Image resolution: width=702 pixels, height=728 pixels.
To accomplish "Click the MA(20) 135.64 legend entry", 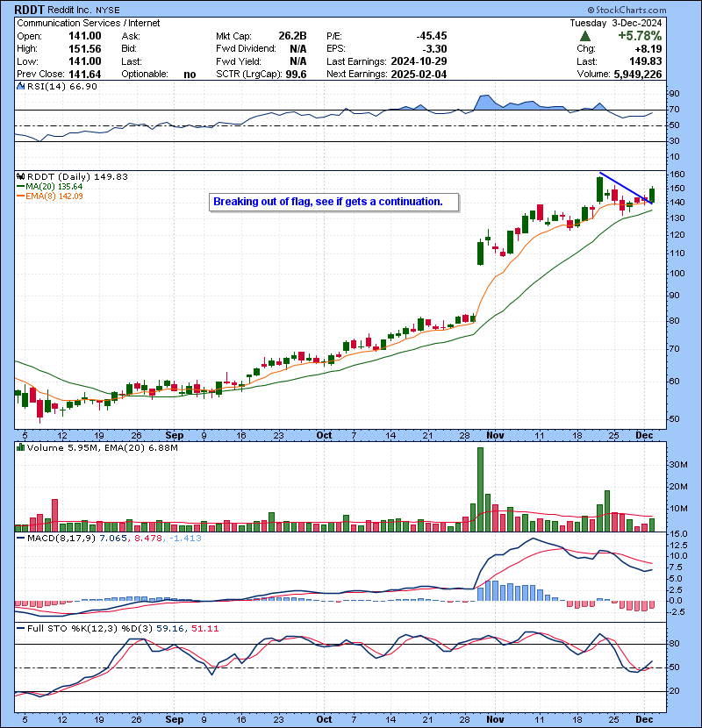I will [50, 187].
